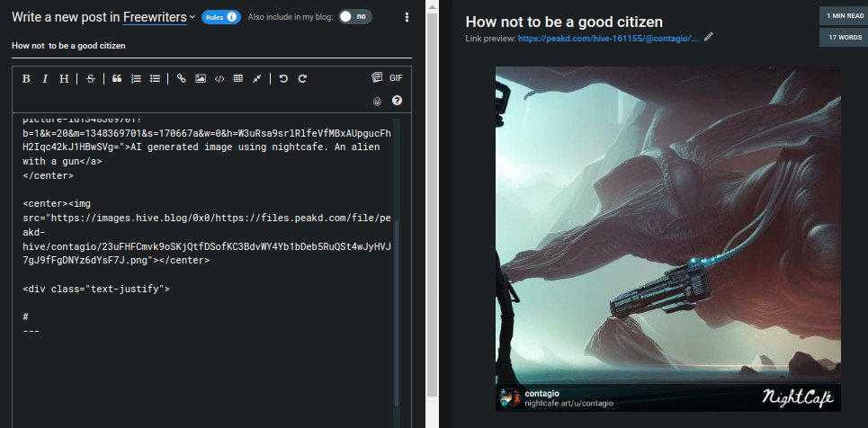868x428 pixels.
Task: Insert a numbered list
Action: point(136,78)
